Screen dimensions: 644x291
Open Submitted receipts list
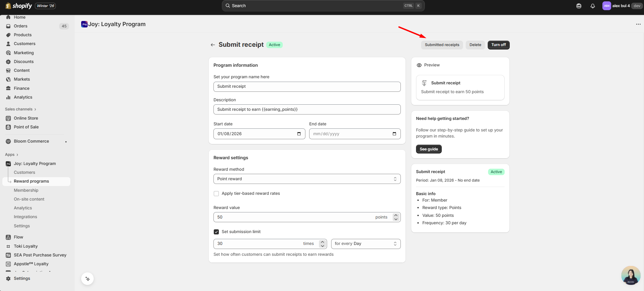click(x=442, y=45)
